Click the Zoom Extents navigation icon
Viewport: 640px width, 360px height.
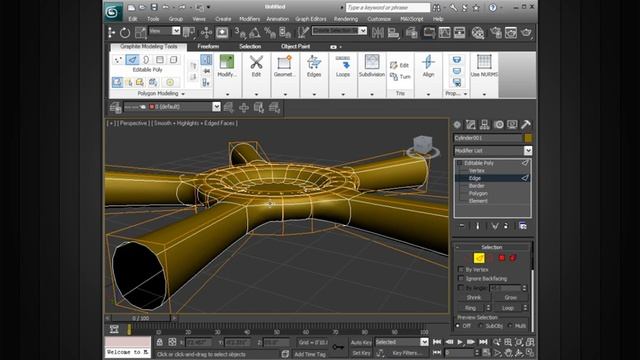pos(519,342)
